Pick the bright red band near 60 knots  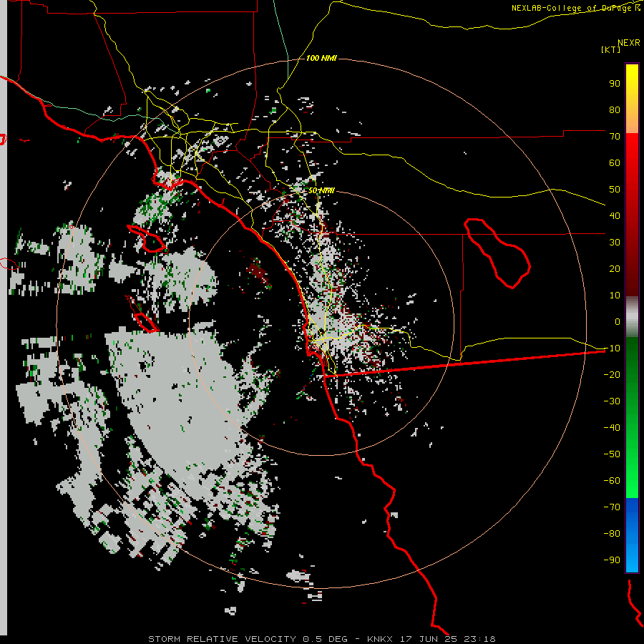coord(632,160)
